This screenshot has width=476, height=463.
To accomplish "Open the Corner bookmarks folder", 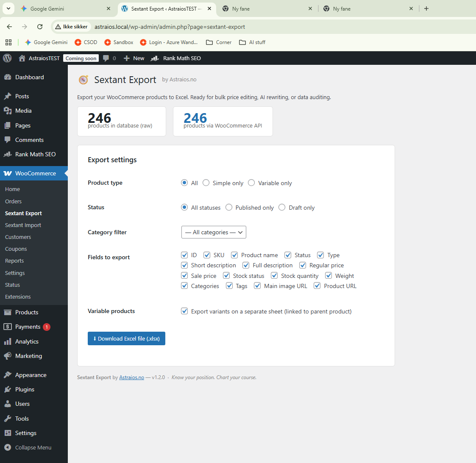I will point(219,42).
